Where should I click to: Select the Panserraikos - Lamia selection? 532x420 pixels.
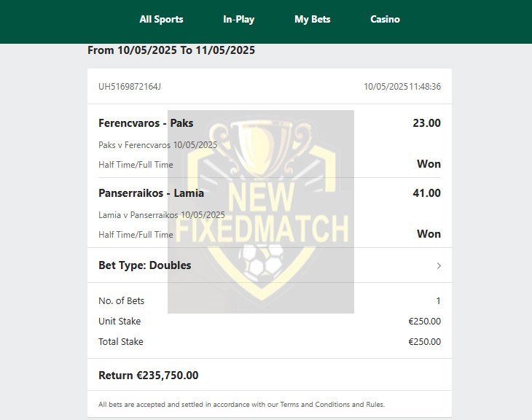pos(151,192)
